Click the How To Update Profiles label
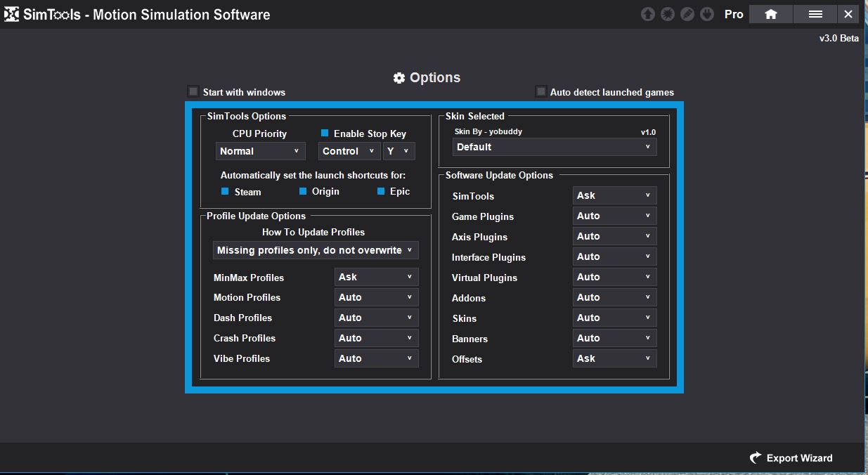The width and height of the screenshot is (868, 475). (313, 232)
